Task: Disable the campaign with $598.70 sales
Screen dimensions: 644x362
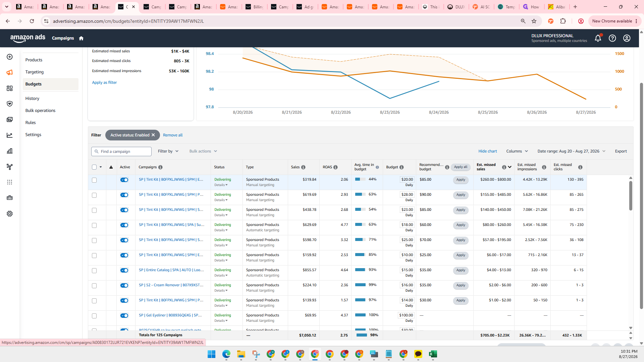Action: pos(124,240)
